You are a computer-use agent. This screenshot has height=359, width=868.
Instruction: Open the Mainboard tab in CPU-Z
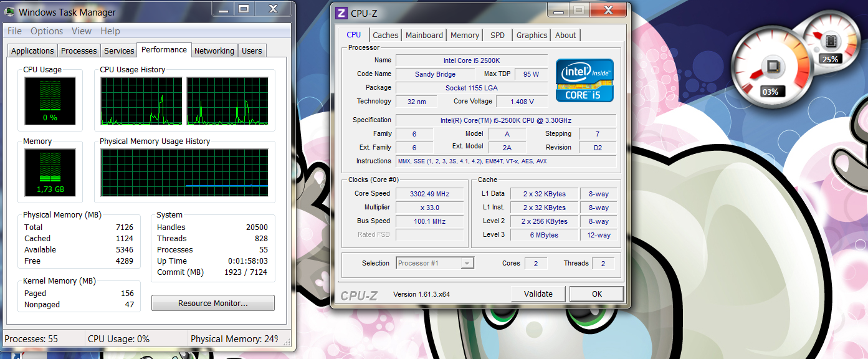pos(424,36)
